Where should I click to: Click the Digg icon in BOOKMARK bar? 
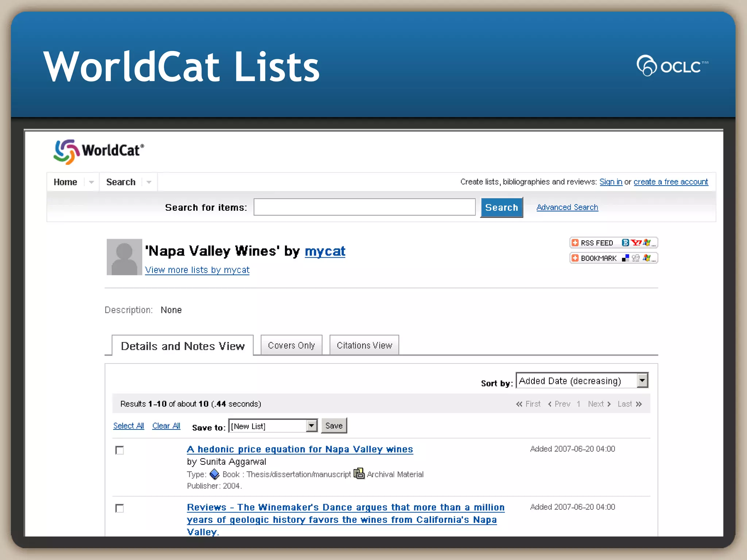(x=636, y=258)
